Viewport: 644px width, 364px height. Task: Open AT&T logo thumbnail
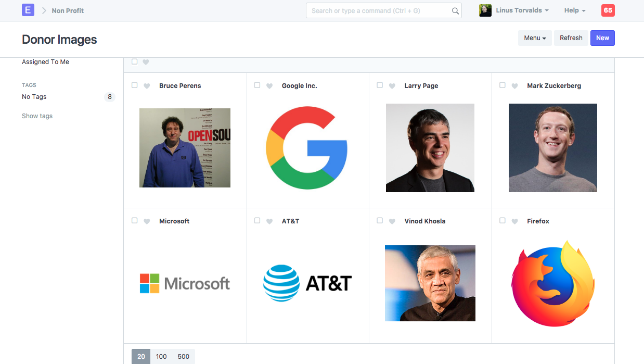307,283
